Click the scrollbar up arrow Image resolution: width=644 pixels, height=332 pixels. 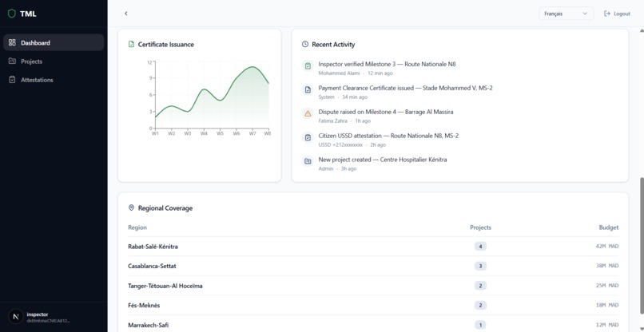tap(642, 31)
